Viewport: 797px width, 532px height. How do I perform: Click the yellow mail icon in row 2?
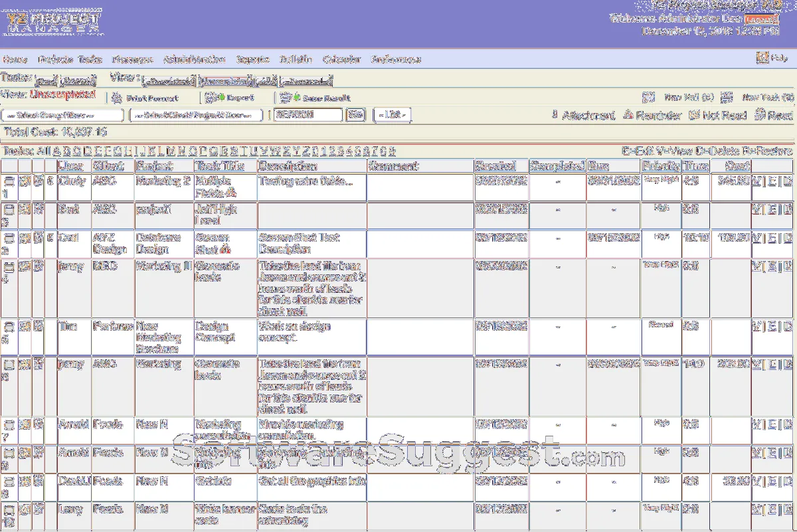coord(25,209)
